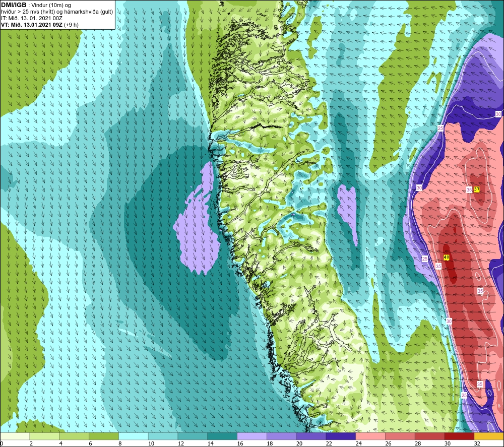Select the 28–30 m/s red swatch
Screen dimensions: 504x447
pos(430,436)
